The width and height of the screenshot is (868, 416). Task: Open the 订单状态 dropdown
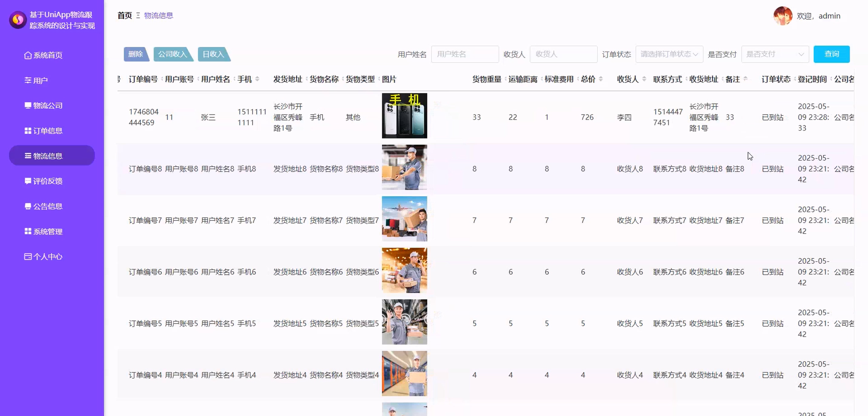(x=669, y=54)
